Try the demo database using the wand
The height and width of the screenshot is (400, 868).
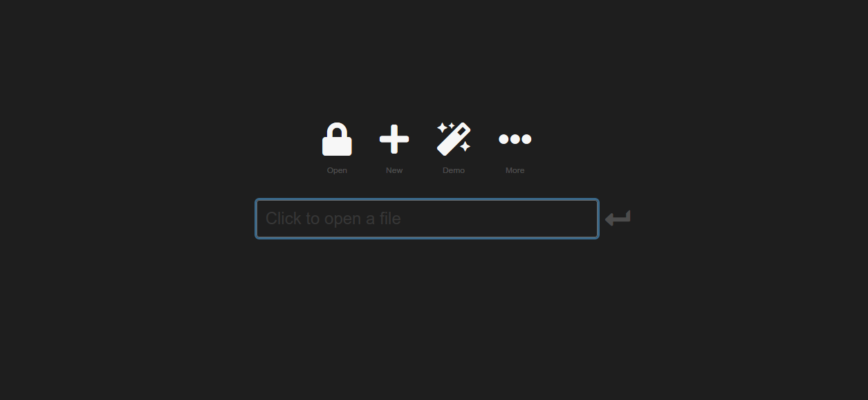(x=454, y=139)
